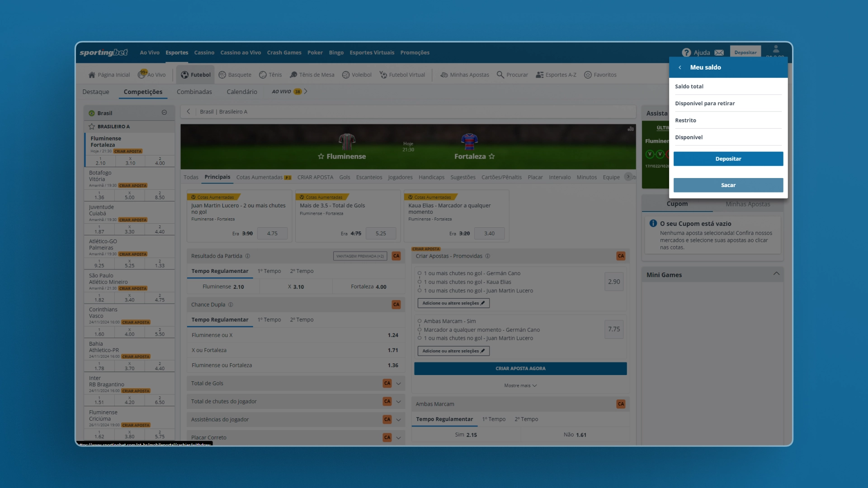
Task: Select the Futebol Virtual icon
Action: (383, 75)
